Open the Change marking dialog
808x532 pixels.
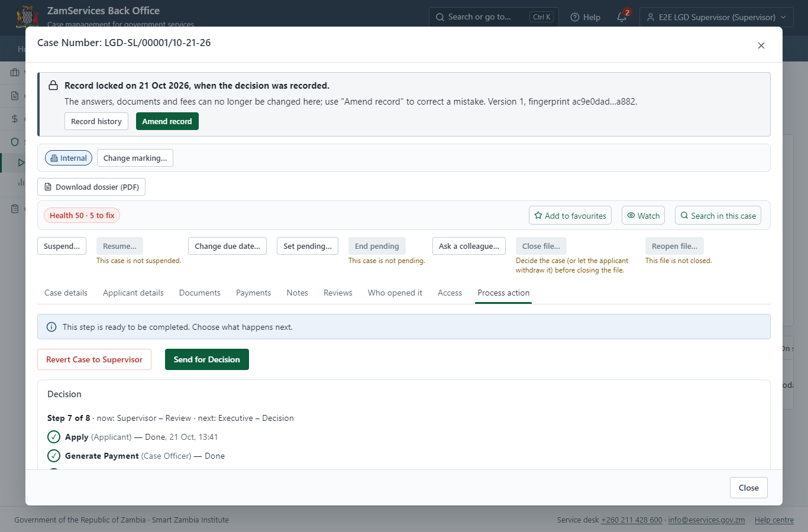click(x=135, y=158)
